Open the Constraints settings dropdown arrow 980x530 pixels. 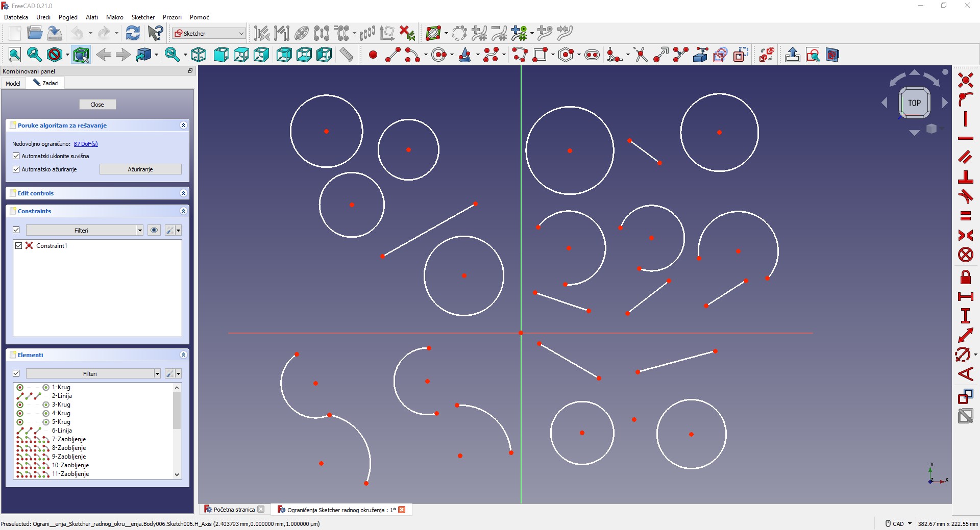(x=179, y=230)
